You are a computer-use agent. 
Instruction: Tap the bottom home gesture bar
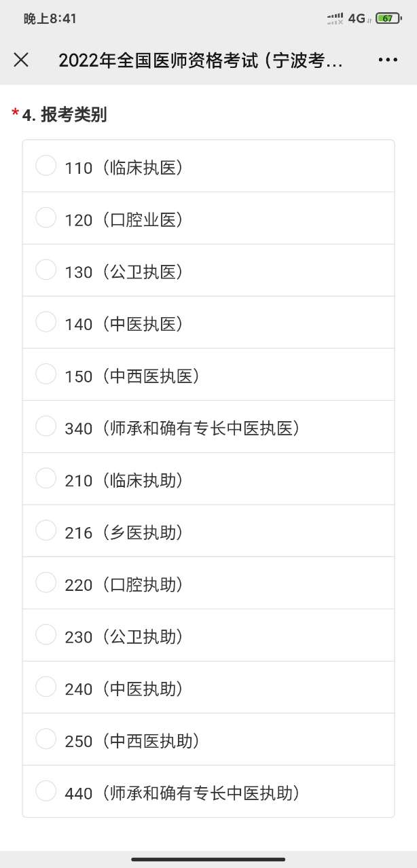(208, 859)
